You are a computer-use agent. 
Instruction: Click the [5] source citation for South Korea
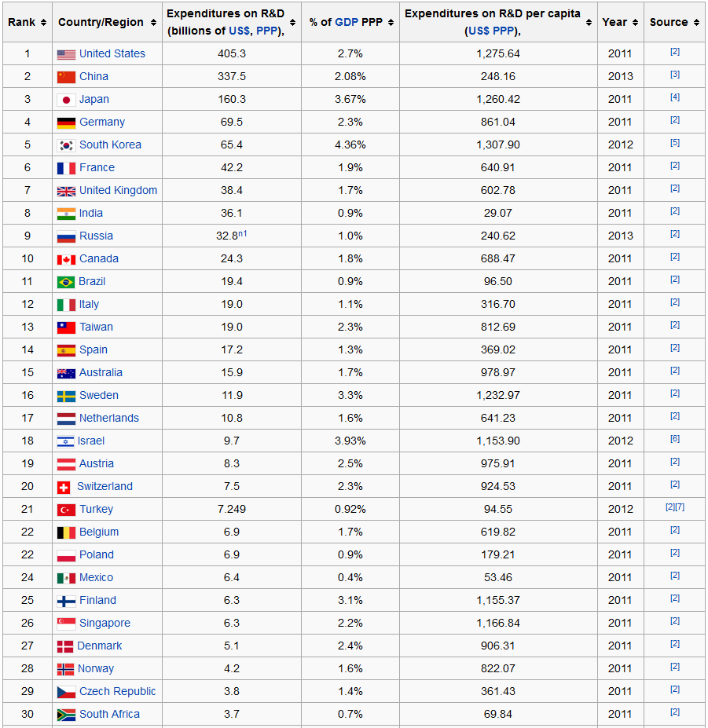tap(674, 142)
